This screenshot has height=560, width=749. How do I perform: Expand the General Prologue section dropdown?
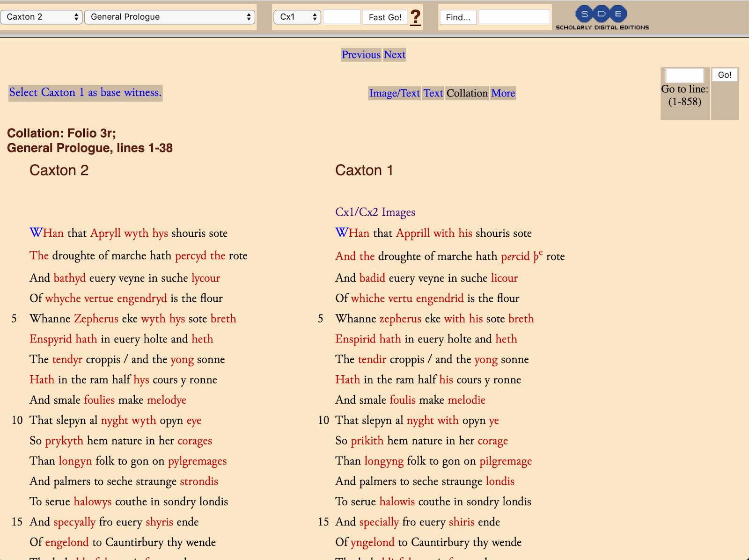169,17
